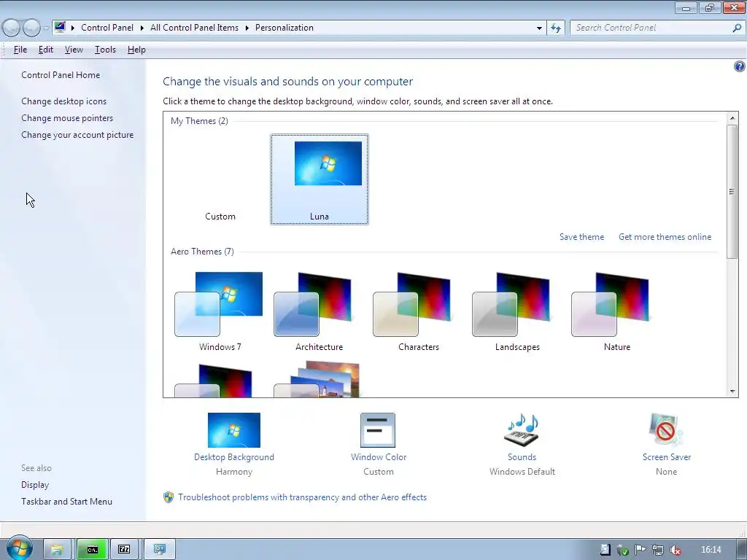
Task: Apply the Architecture Aero theme
Action: (319, 311)
